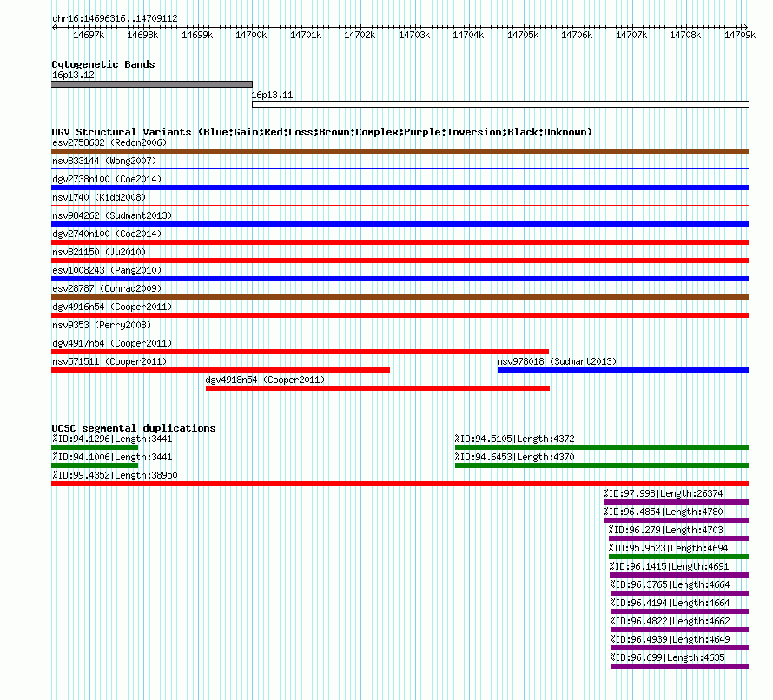Viewport: 773px width, 700px height.
Task: Click purple bar under %ID:97.998
Action: pyautogui.click(x=676, y=502)
